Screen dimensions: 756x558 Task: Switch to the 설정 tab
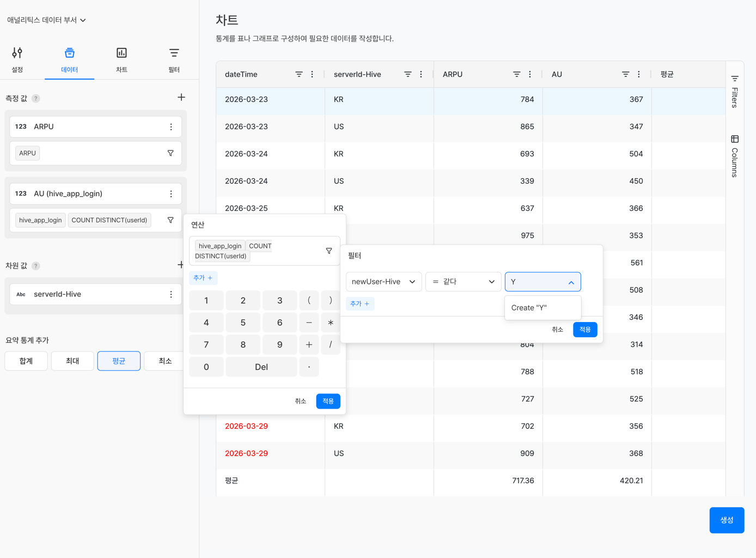click(x=17, y=59)
